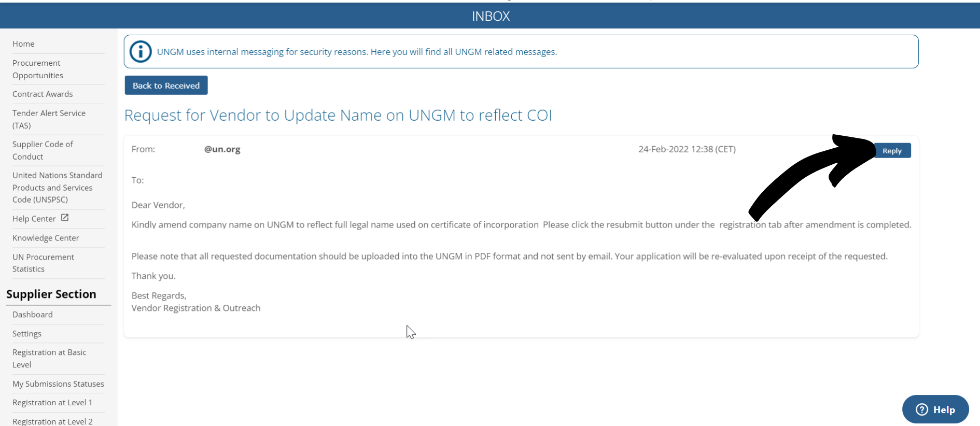Open supplier Dashboard
This screenshot has width=980, height=426.
(x=33, y=315)
